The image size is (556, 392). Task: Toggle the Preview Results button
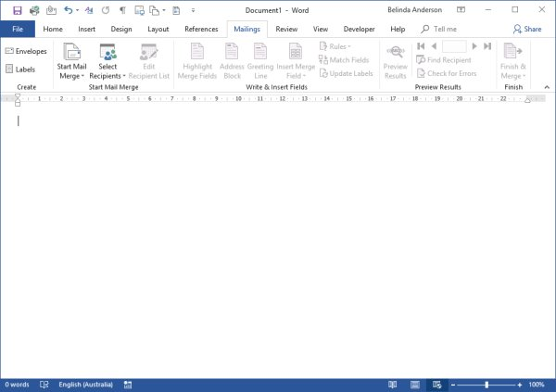click(396, 61)
